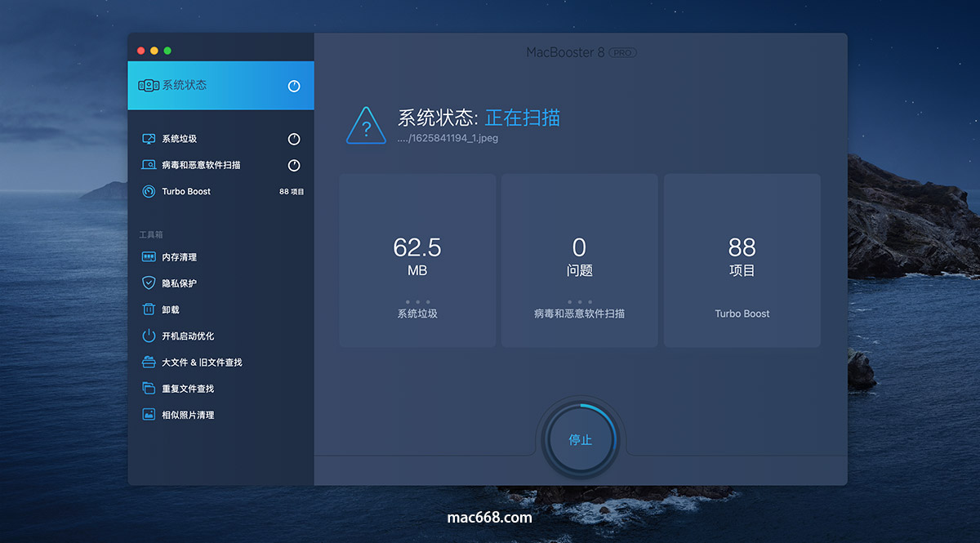The width and height of the screenshot is (980, 543).
Task: Click the 隐私保护 shield icon
Action: coord(149,283)
